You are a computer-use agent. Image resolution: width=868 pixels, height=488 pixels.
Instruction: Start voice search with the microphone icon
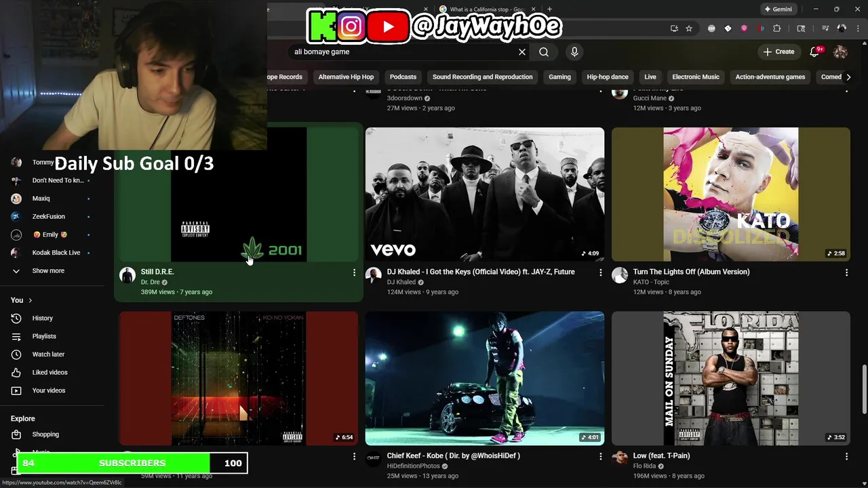(574, 52)
